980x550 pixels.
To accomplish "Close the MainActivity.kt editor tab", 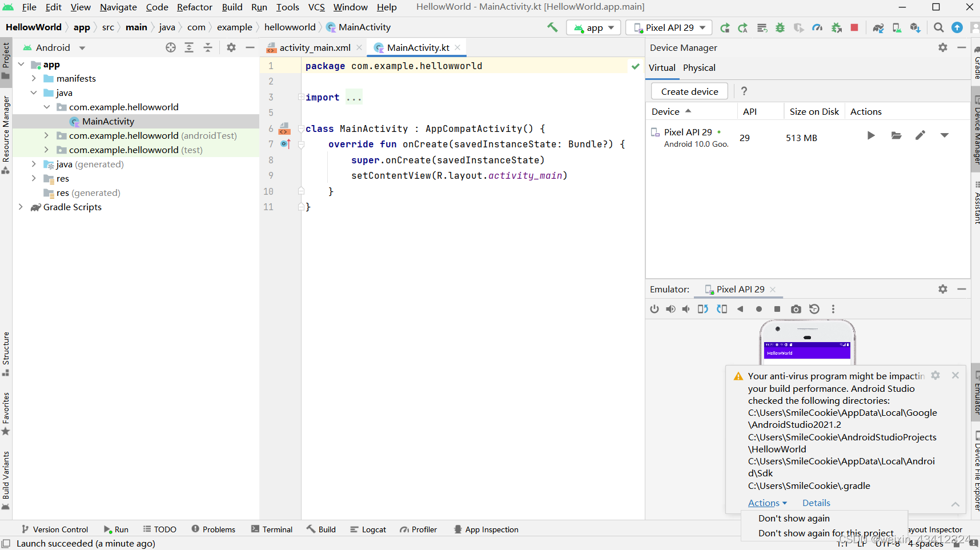I will [457, 47].
